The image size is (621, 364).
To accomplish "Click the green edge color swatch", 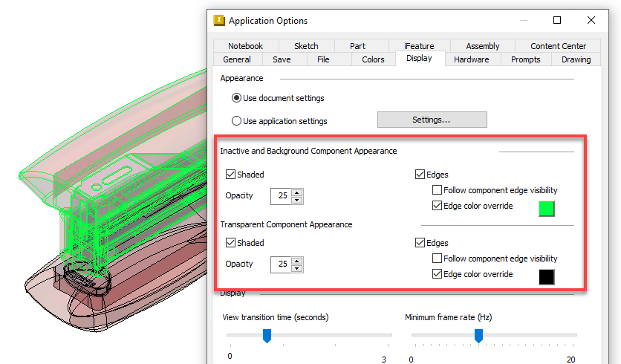I will pos(547,209).
